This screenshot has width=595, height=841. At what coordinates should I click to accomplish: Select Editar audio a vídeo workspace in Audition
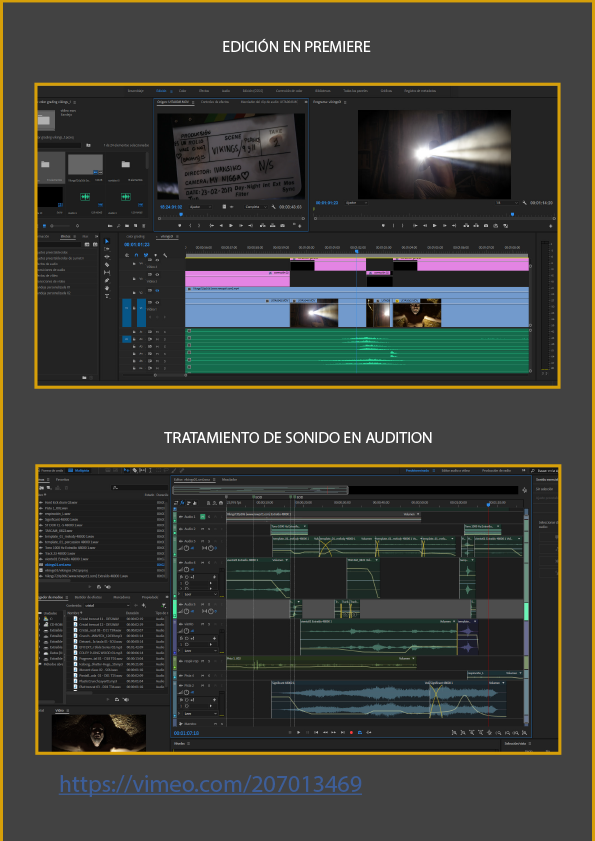(456, 470)
